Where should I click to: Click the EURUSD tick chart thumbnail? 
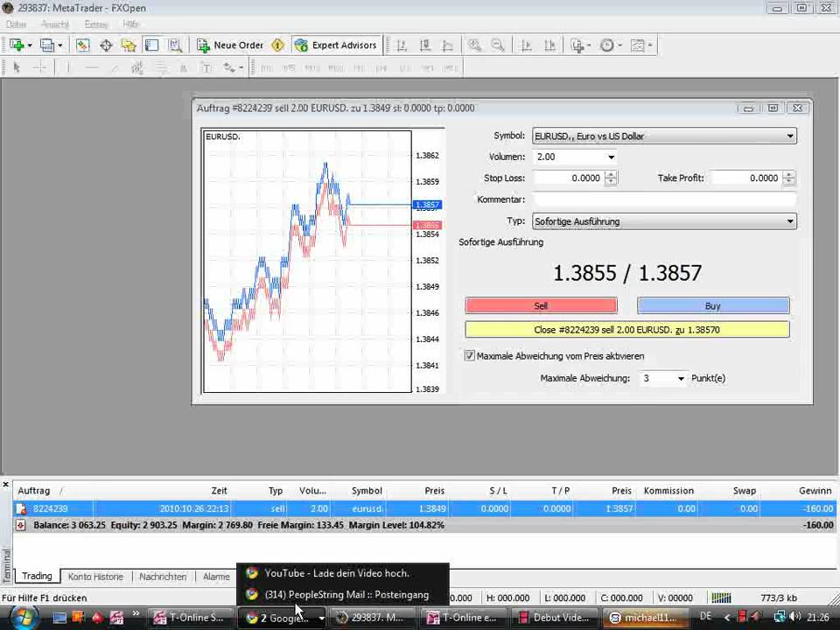[307, 262]
